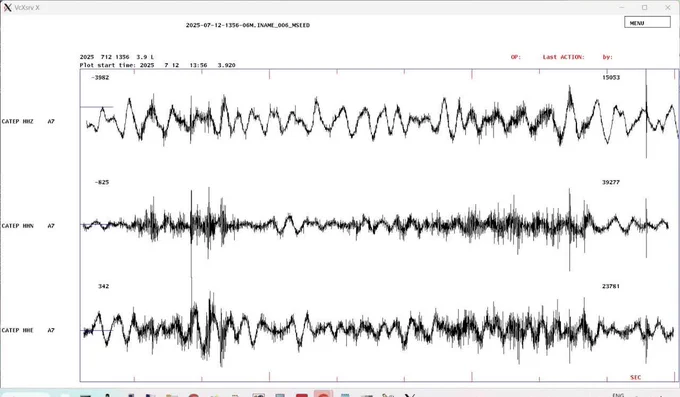Click HHN max amplitude value 39277
The width and height of the screenshot is (680, 397).
click(611, 182)
